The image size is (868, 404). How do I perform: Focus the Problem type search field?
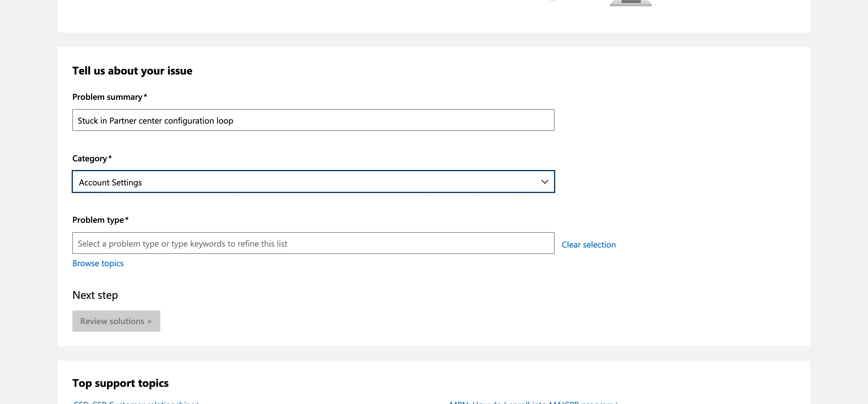[313, 243]
